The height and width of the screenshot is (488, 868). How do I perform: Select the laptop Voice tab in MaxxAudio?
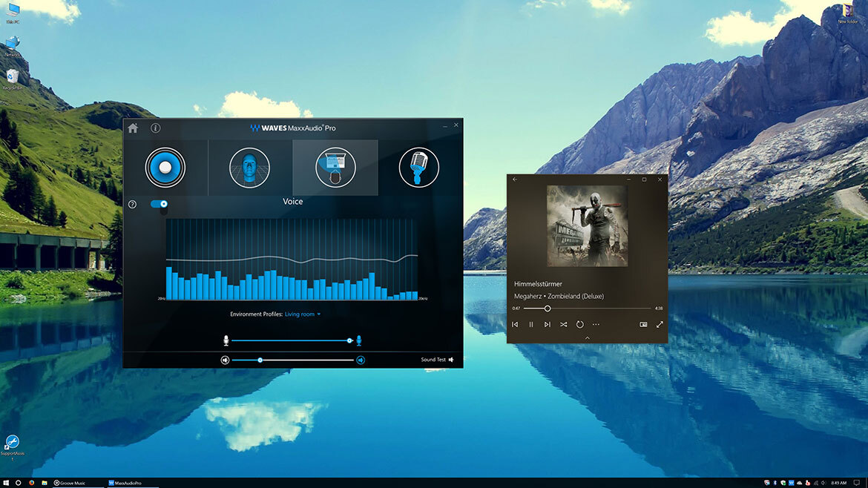(x=335, y=167)
